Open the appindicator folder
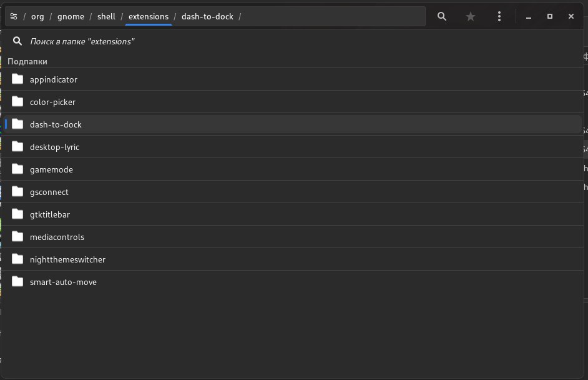 293,79
